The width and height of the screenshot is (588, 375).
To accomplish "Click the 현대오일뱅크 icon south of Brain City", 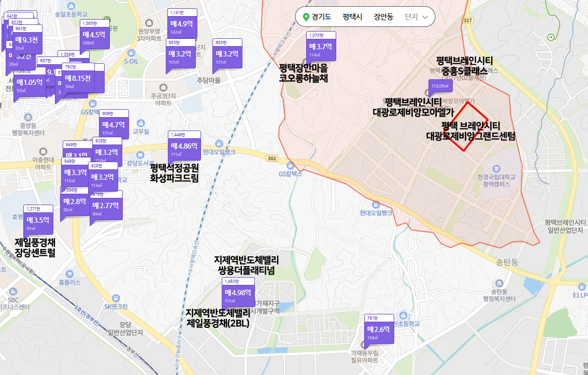I will (x=376, y=205).
